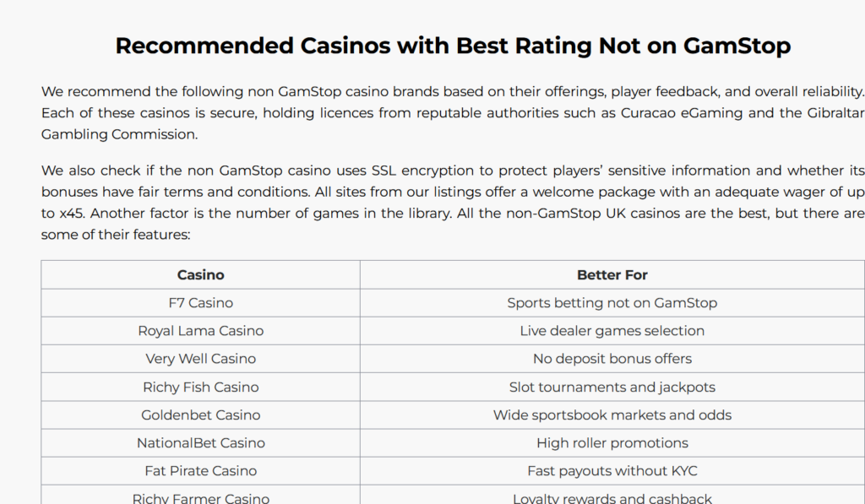The height and width of the screenshot is (504, 865).
Task: Click 'Wide sportsbook markets and odds' cell
Action: coord(612,415)
